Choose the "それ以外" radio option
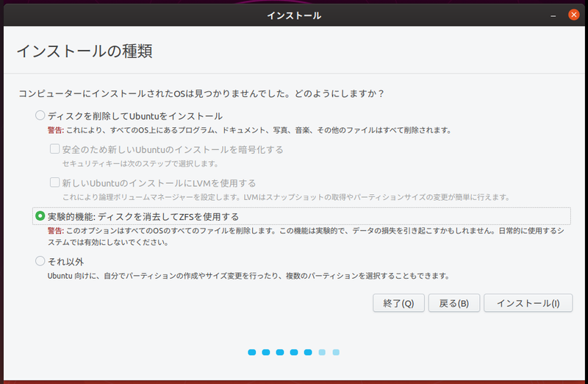588x384 pixels. 40,261
